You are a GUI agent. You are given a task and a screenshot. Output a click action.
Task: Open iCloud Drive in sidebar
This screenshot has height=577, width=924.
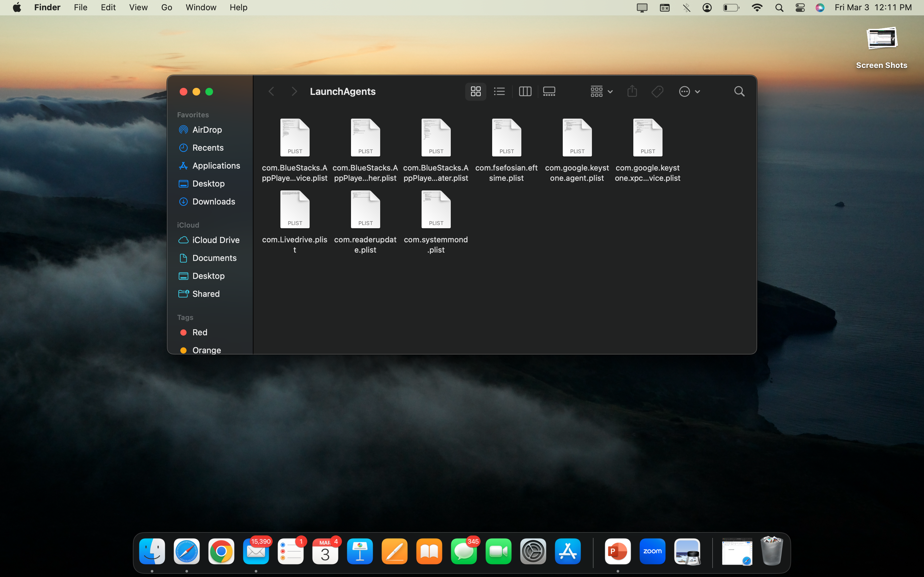(x=216, y=240)
